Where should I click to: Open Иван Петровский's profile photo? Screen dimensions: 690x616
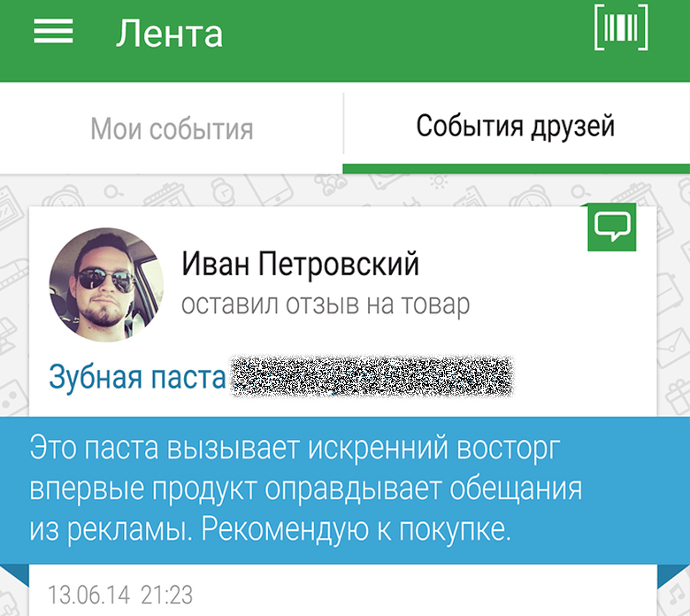[x=106, y=284]
